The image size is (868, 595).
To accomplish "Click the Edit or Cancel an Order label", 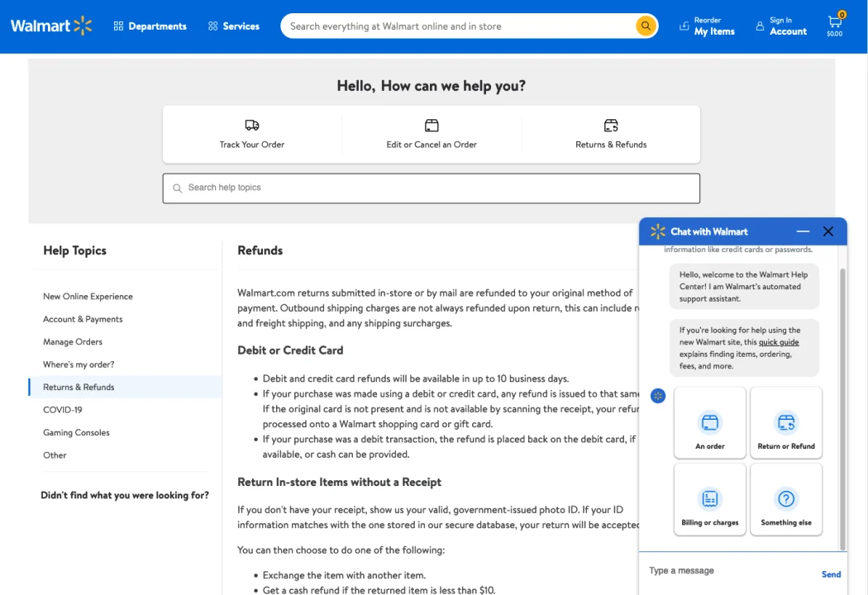I will point(432,145).
